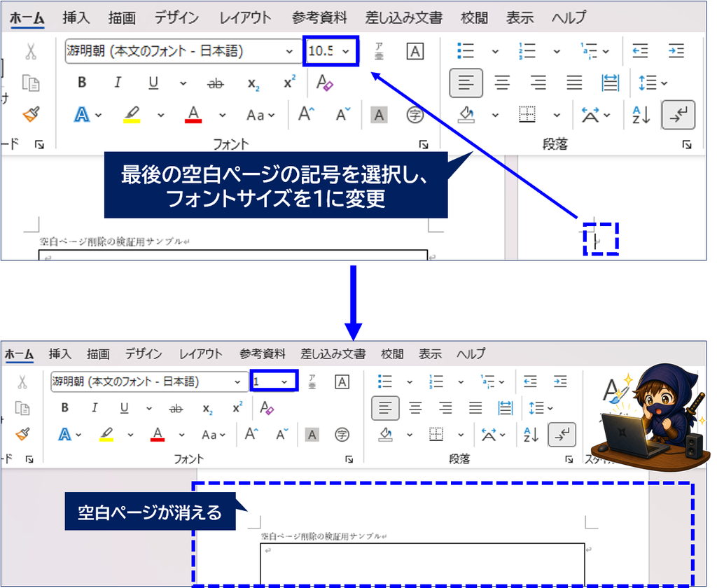Click Borders icon in top ribbon

click(527, 114)
